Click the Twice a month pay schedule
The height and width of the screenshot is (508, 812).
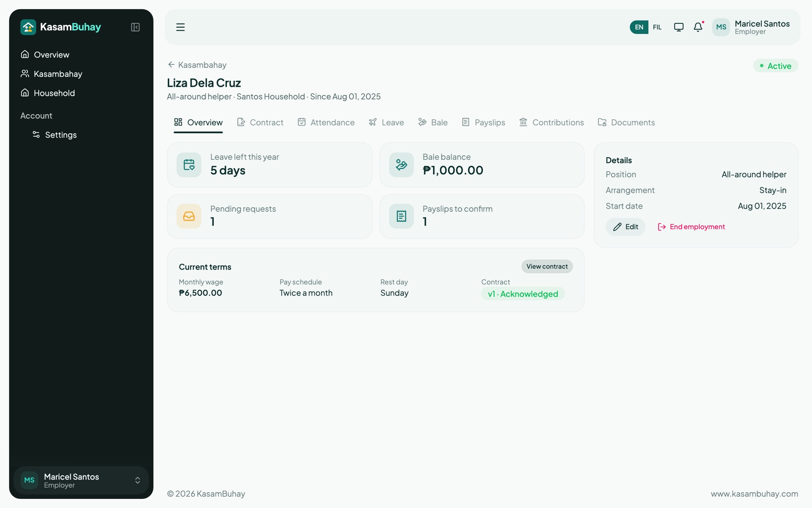(306, 293)
